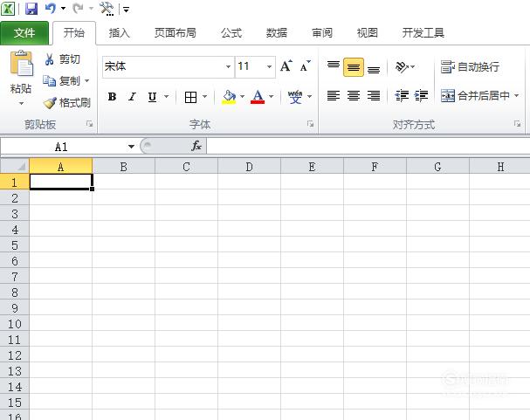The width and height of the screenshot is (530, 420).
Task: Align text right
Action: click(374, 96)
